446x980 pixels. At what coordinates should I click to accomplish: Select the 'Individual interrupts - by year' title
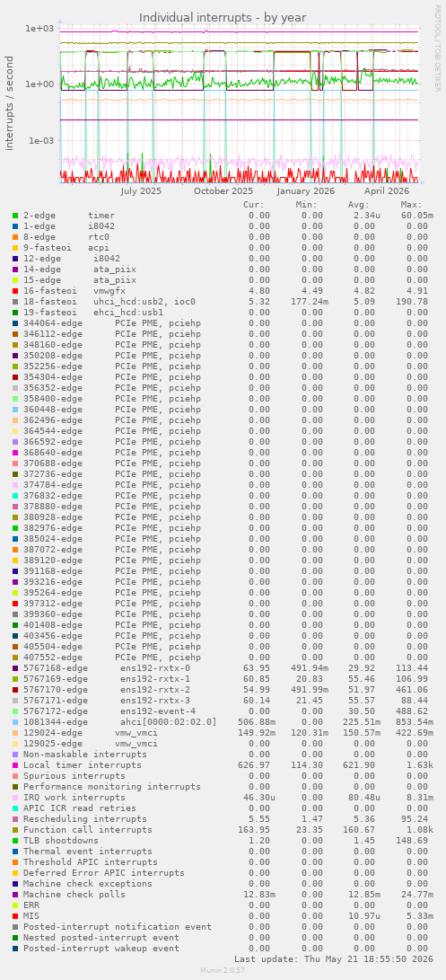coord(223,17)
